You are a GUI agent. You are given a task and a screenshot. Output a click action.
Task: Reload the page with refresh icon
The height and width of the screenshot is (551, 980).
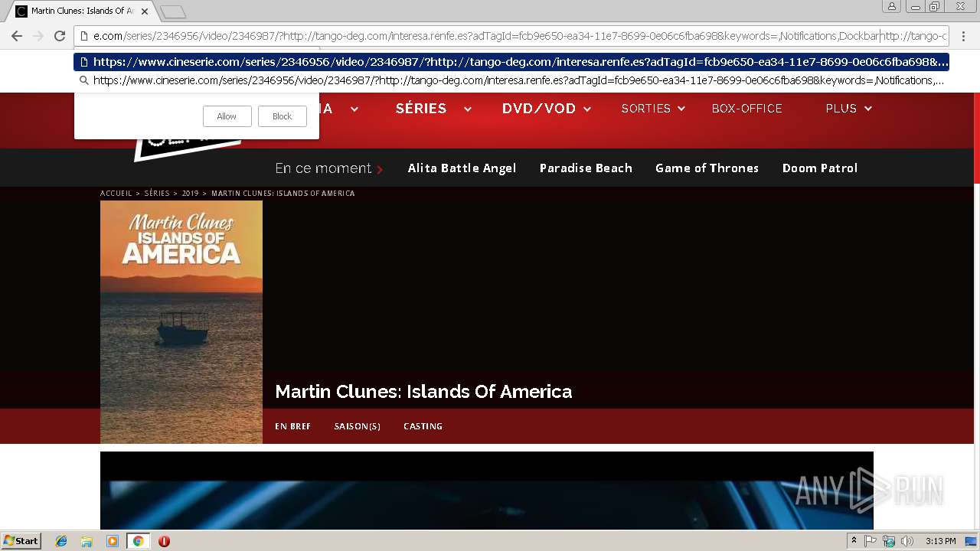pyautogui.click(x=60, y=36)
